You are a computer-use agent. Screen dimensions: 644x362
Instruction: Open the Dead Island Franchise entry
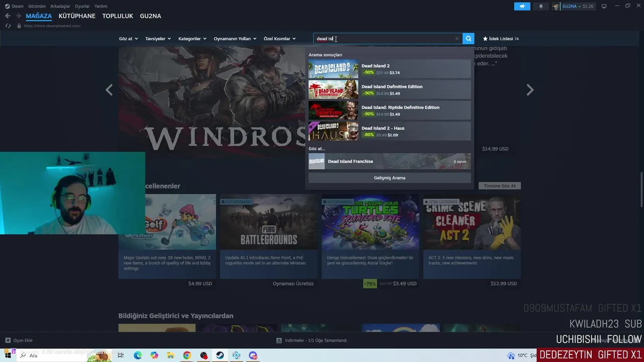click(x=389, y=161)
